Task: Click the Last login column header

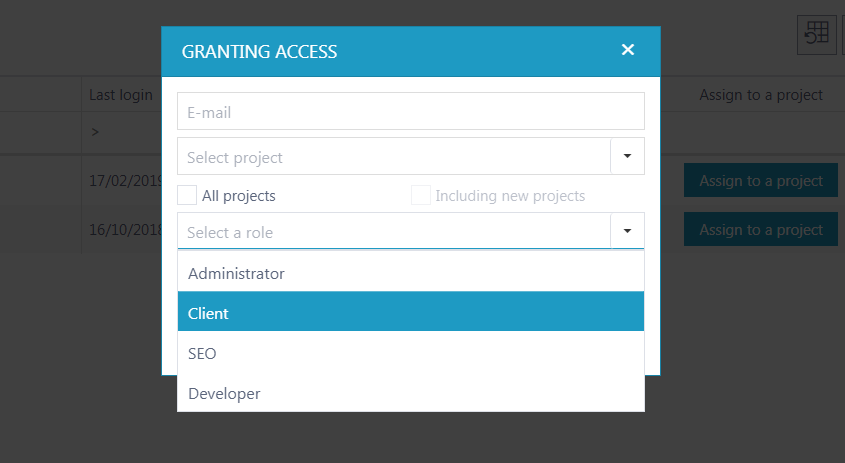Action: click(121, 95)
